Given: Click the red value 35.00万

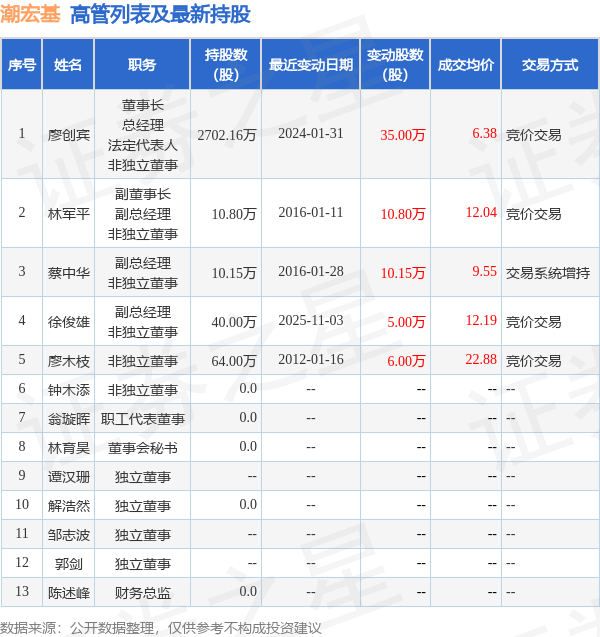Looking at the screenshot, I should [403, 135].
